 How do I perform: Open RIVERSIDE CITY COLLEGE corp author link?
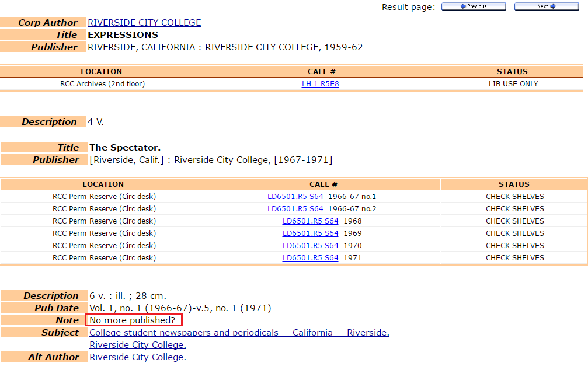[x=144, y=23]
